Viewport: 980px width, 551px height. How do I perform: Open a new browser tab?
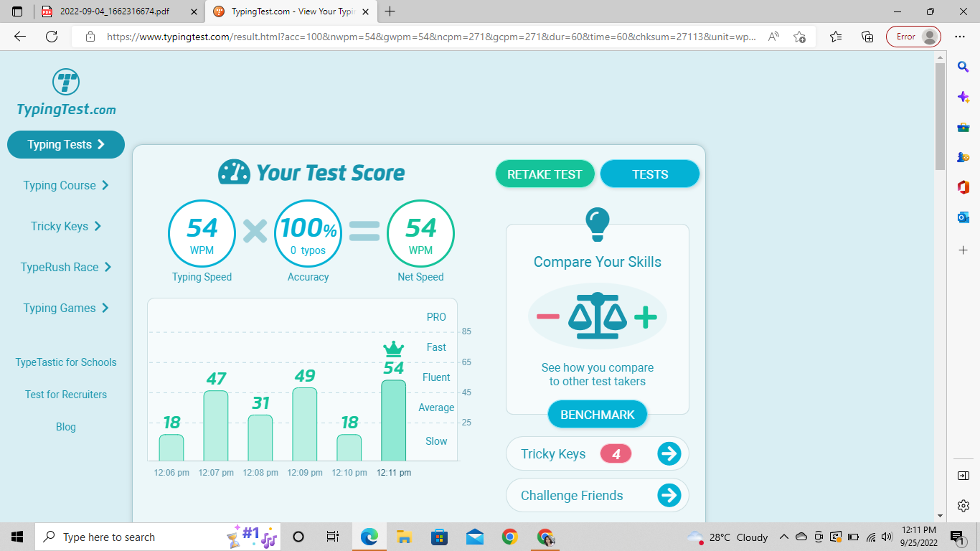pyautogui.click(x=390, y=11)
